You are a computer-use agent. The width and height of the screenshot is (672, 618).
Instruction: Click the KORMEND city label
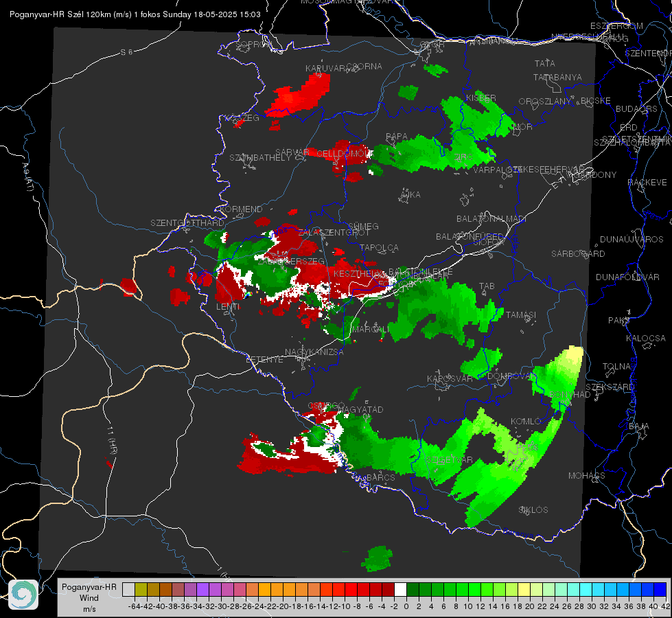click(x=240, y=209)
